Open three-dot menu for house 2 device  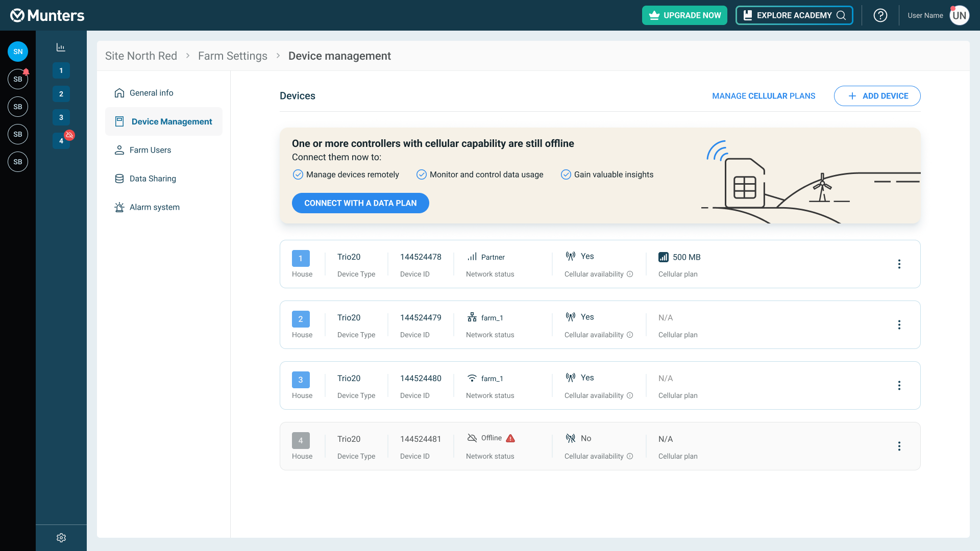[x=899, y=325]
